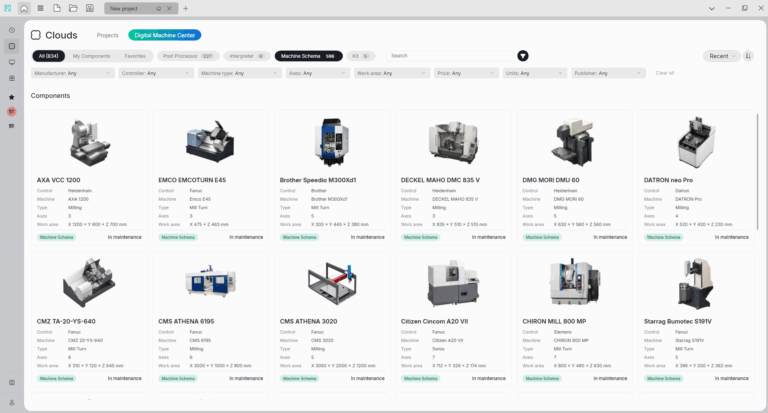This screenshot has width=768, height=413.
Task: Open the Controller filter dropdown
Action: pos(156,73)
